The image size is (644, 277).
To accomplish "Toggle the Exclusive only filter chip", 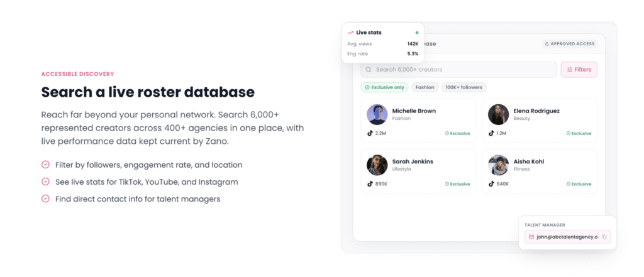I will tap(384, 87).
